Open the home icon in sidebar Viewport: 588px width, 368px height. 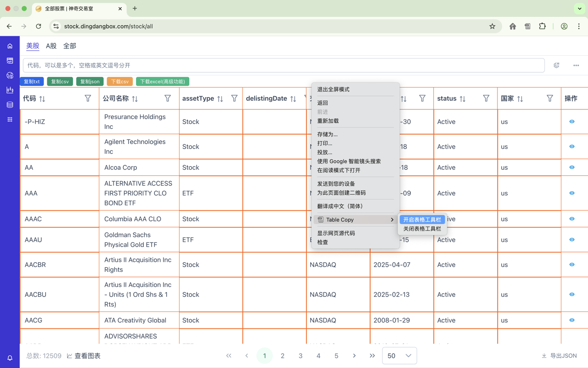[10, 46]
